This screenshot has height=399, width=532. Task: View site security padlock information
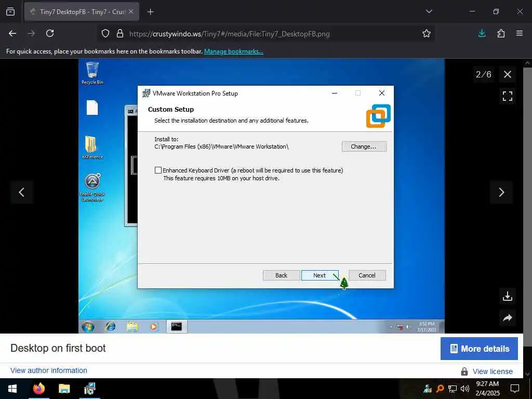coord(120,34)
